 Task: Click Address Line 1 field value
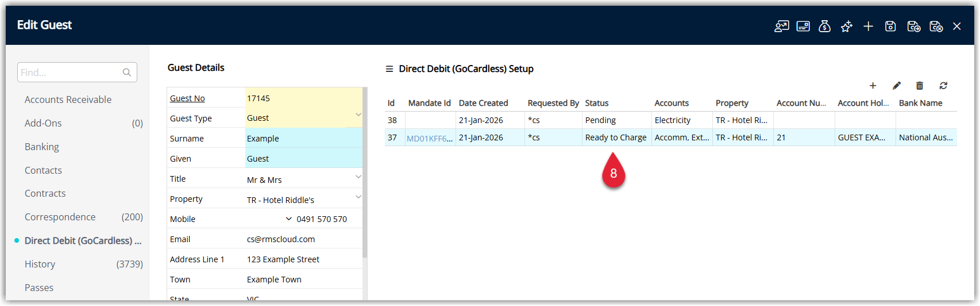[304, 259]
